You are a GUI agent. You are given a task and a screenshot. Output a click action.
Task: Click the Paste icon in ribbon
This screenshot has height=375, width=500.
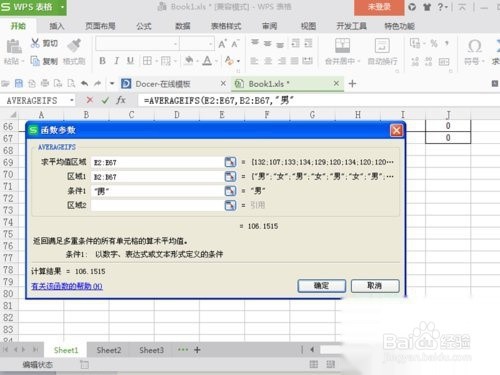[14, 47]
